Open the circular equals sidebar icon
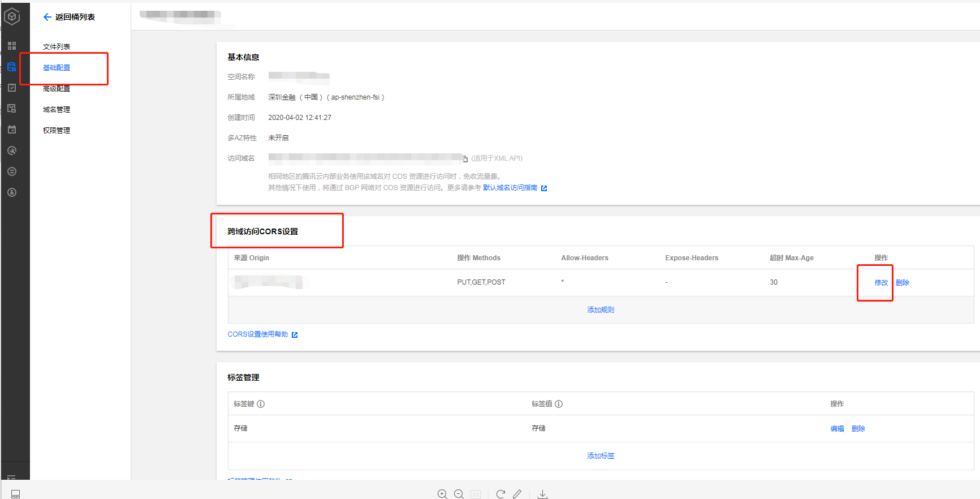The image size is (980, 499). click(x=12, y=171)
